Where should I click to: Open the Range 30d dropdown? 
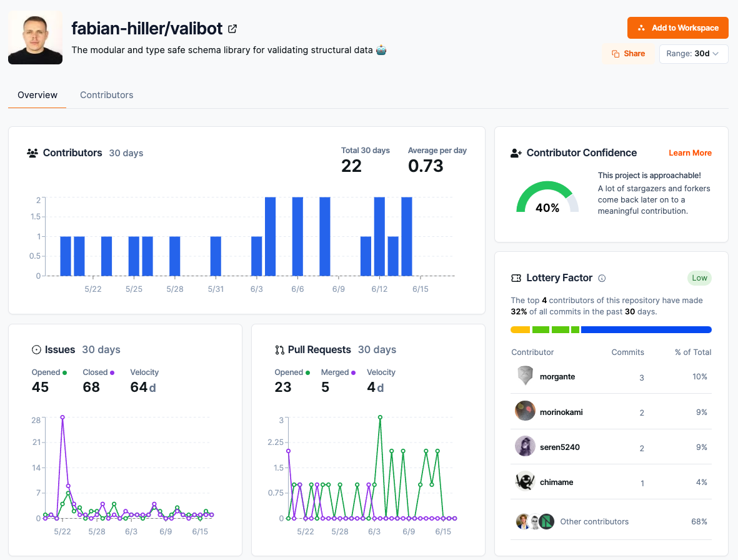click(x=694, y=54)
